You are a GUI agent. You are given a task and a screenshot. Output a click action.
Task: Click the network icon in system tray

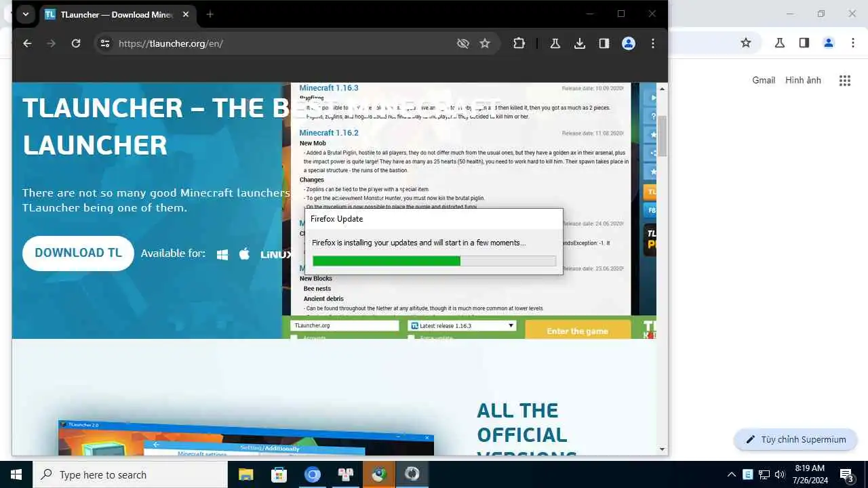click(x=764, y=474)
